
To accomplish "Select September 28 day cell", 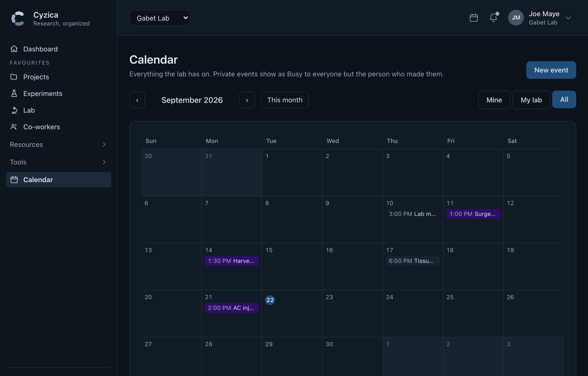I will pyautogui.click(x=232, y=357).
